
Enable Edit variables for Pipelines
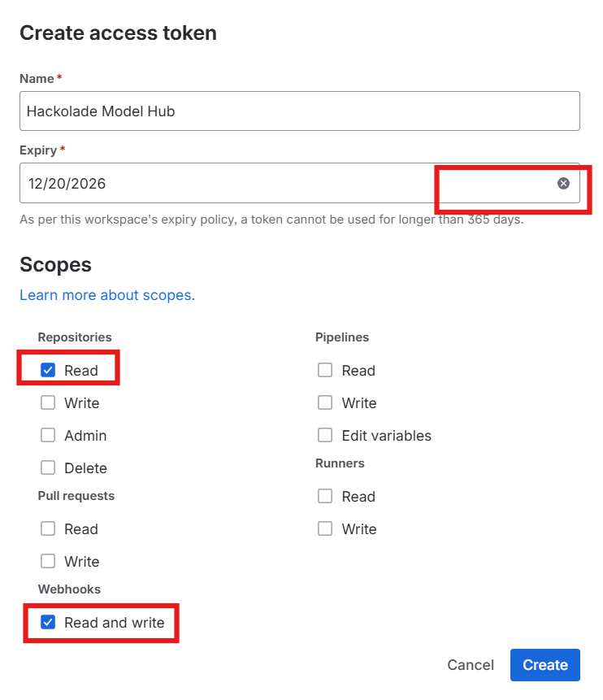[x=325, y=435]
